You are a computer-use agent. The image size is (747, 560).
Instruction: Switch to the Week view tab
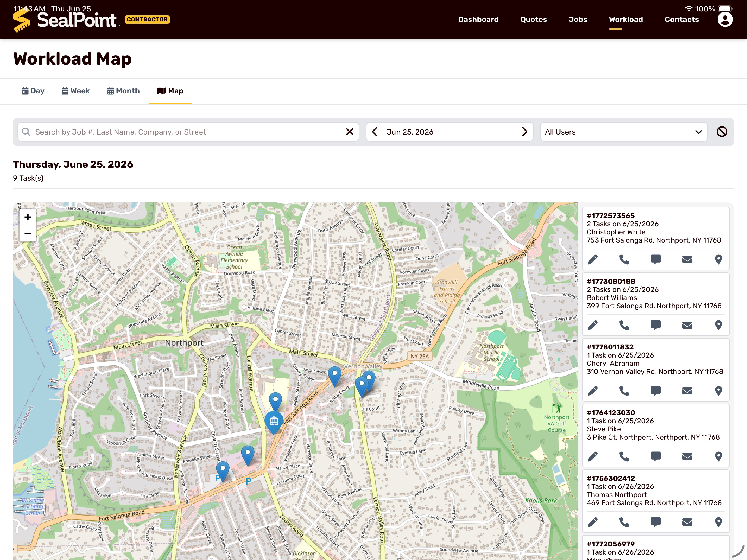(x=76, y=91)
